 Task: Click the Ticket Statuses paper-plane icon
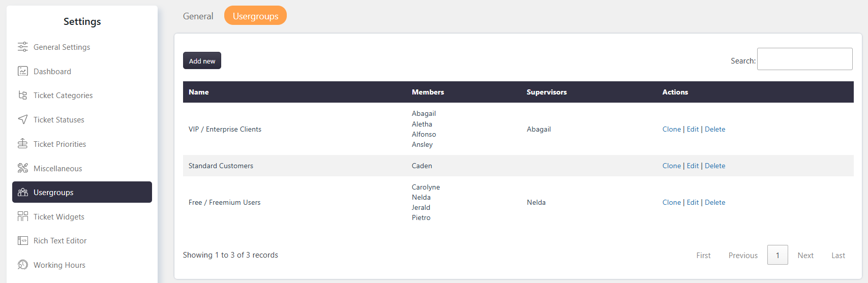(23, 119)
